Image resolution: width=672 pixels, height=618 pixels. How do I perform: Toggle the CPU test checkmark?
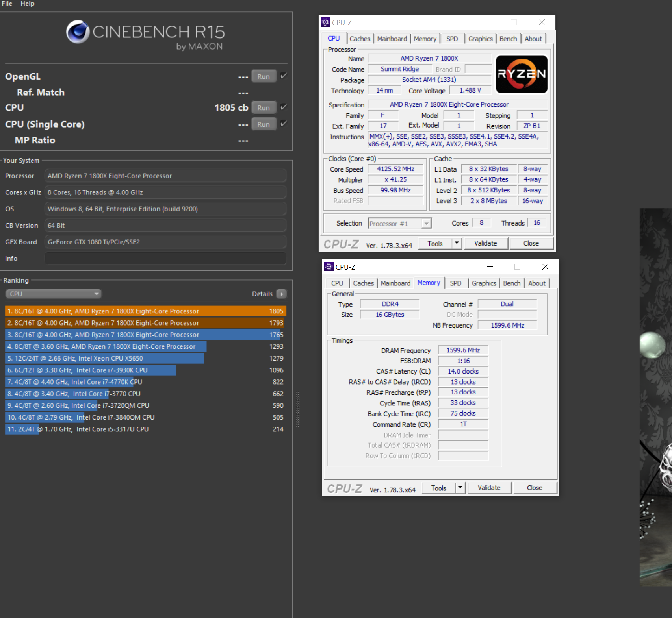283,107
